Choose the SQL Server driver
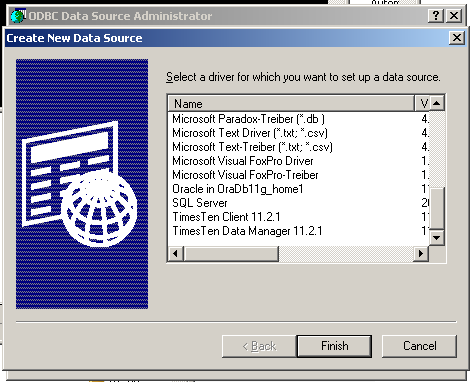475x382 pixels. pyautogui.click(x=200, y=203)
